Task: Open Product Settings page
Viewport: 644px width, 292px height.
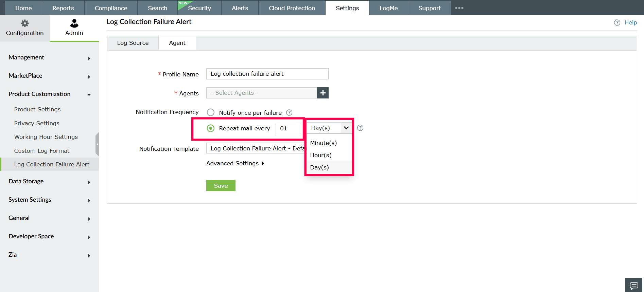Action: [37, 109]
